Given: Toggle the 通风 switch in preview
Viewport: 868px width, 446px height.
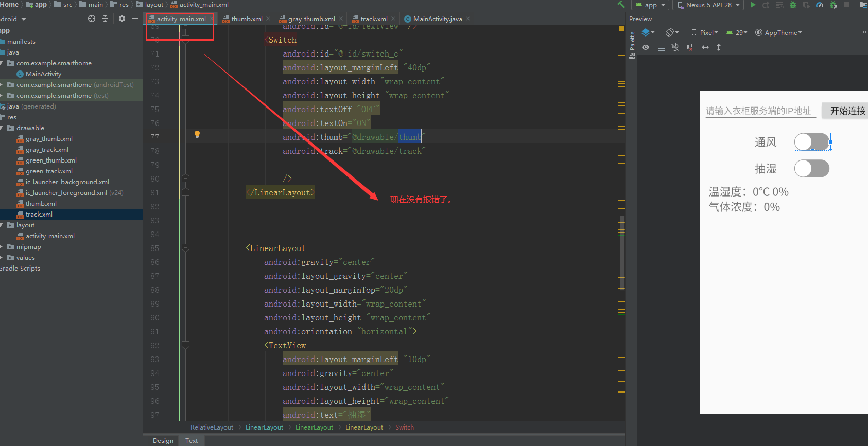Looking at the screenshot, I should (812, 141).
